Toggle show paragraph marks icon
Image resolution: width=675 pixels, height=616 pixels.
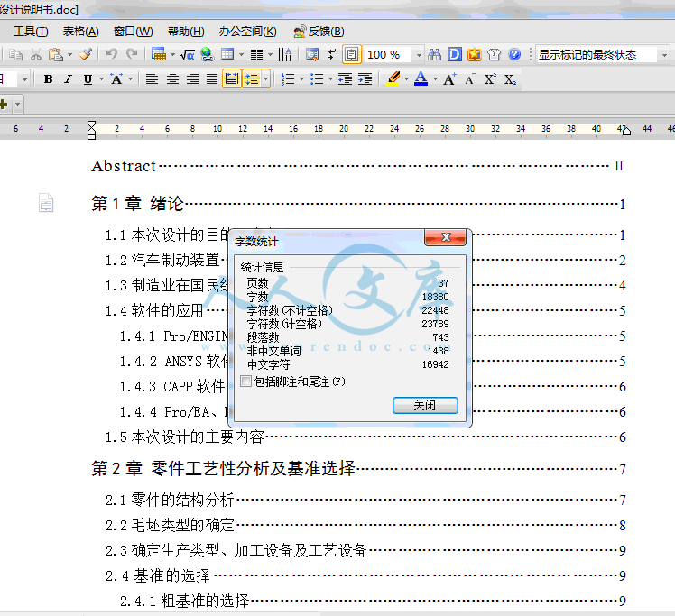(332, 55)
